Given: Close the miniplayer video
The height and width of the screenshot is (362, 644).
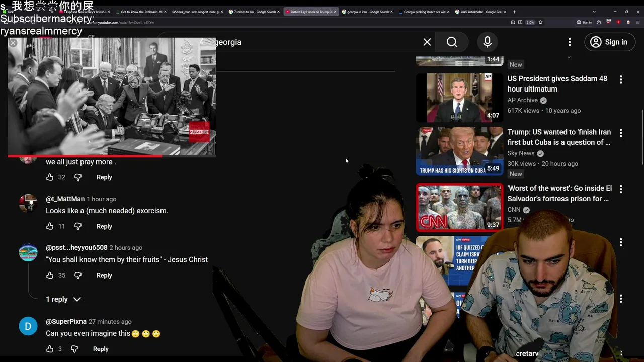Looking at the screenshot, I should point(13,43).
